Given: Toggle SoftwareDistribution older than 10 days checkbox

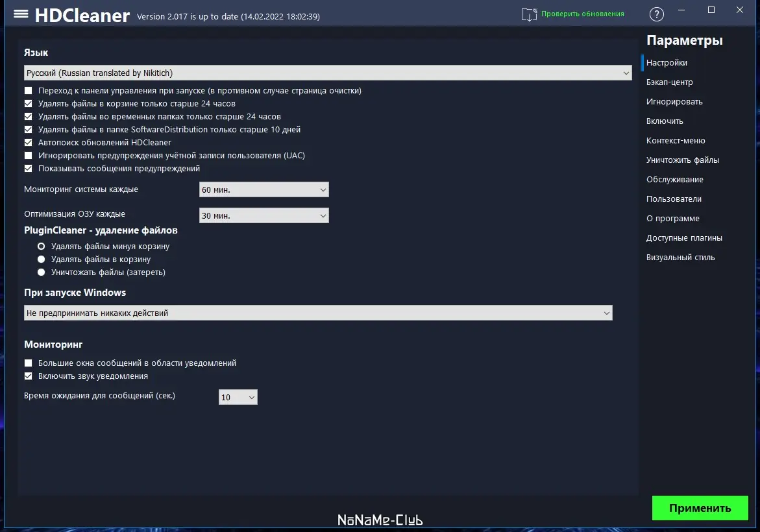Looking at the screenshot, I should tap(28, 129).
